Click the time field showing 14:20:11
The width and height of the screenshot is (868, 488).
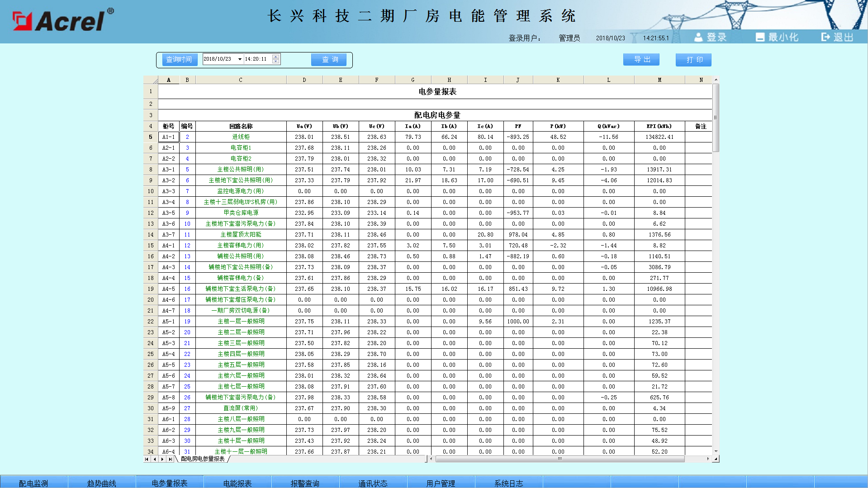[256, 59]
